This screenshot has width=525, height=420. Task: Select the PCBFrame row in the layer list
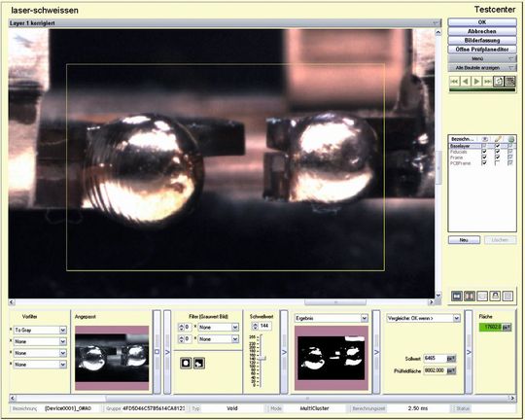(482, 163)
